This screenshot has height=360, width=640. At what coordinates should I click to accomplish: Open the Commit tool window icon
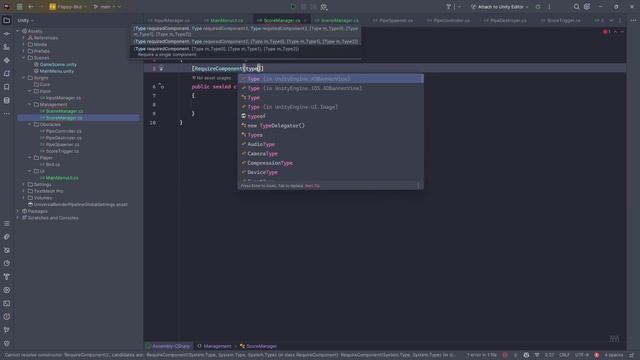(7, 34)
